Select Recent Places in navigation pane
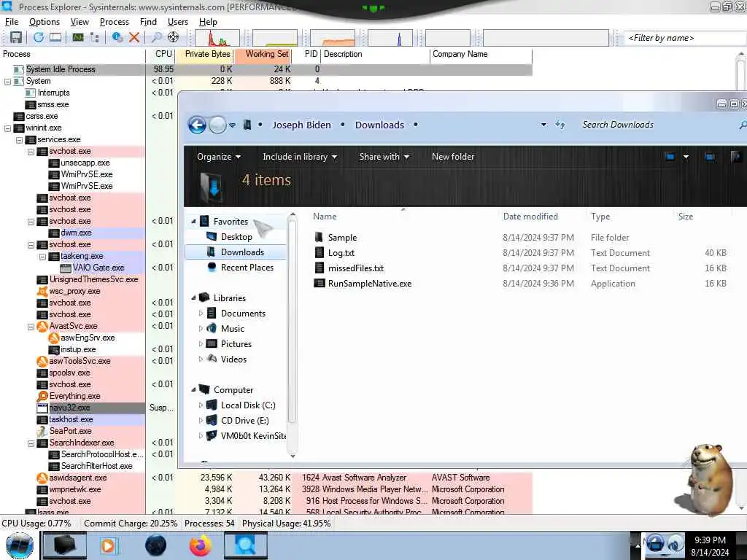The image size is (747, 560). (x=247, y=268)
